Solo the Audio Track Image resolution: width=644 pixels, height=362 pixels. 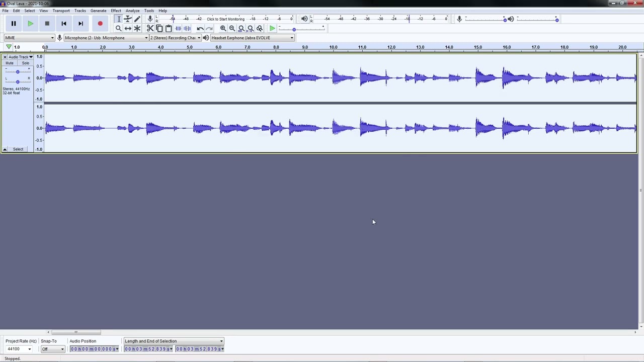25,63
